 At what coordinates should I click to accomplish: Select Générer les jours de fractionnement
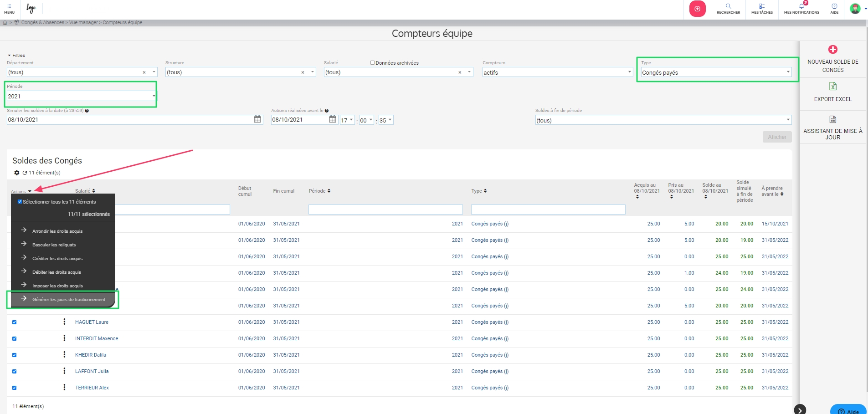pos(68,300)
